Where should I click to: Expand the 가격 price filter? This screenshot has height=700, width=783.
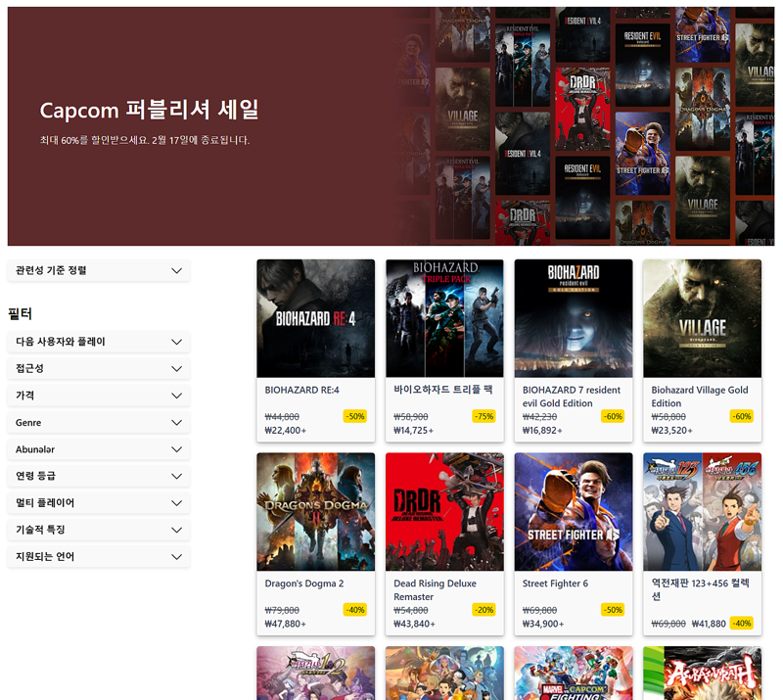(99, 396)
